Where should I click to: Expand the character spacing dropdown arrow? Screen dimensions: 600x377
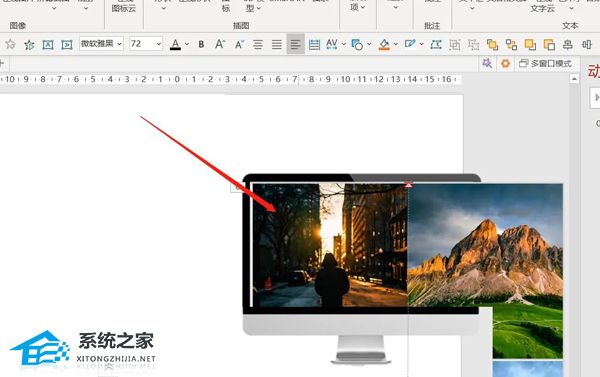tap(344, 44)
